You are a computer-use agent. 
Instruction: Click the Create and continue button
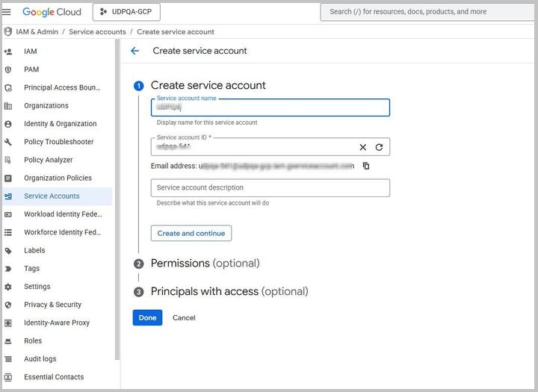point(191,233)
